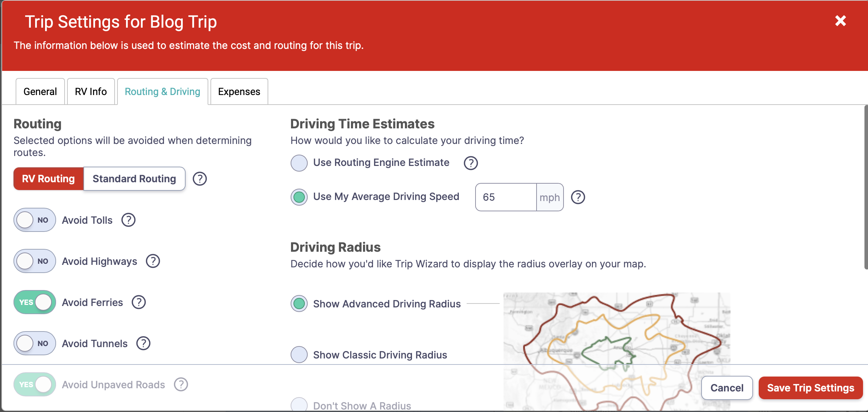Click Save Trip Settings button
Viewport: 868px width, 412px height.
(x=810, y=388)
